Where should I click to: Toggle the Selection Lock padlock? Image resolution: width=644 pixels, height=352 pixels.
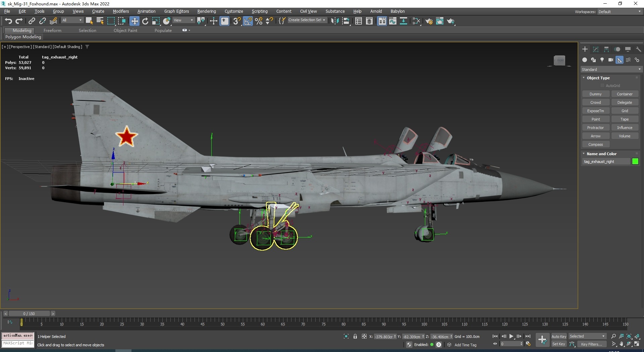pyautogui.click(x=355, y=336)
